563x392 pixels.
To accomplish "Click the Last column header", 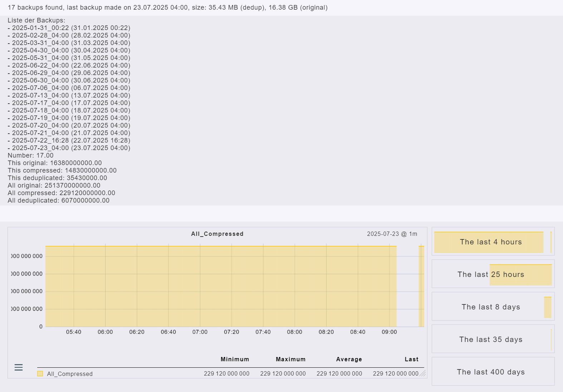I will (x=411, y=359).
